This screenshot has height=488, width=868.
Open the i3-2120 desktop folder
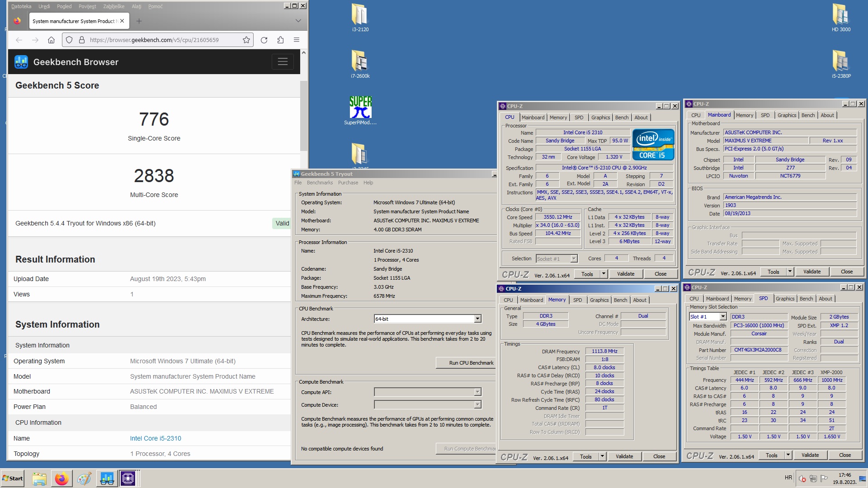point(360,17)
